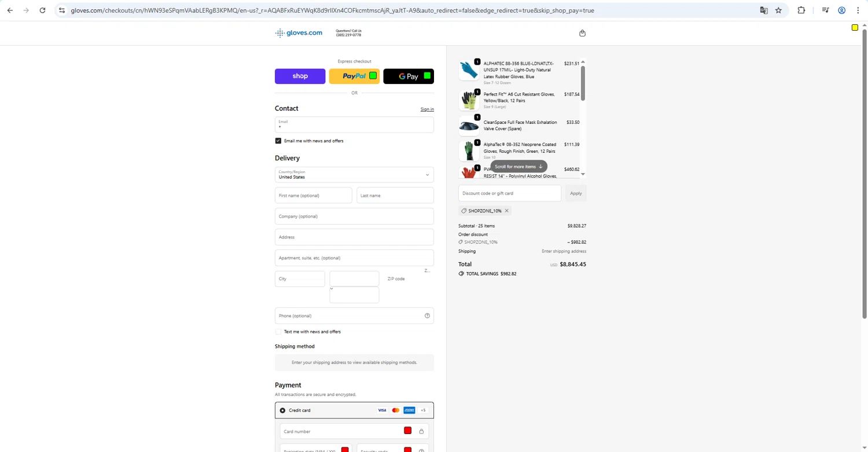
Task: Open the Chrome profile icon
Action: pos(842,10)
